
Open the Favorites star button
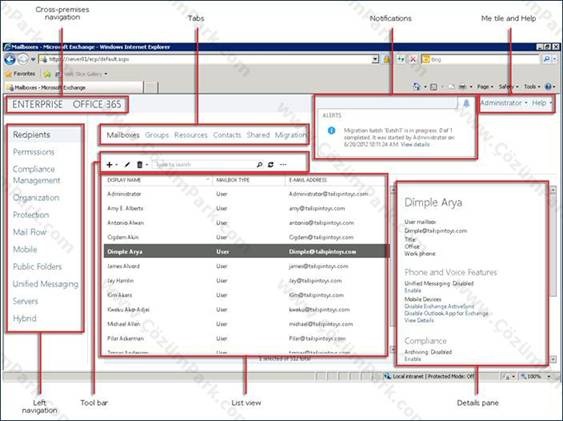tap(21, 74)
